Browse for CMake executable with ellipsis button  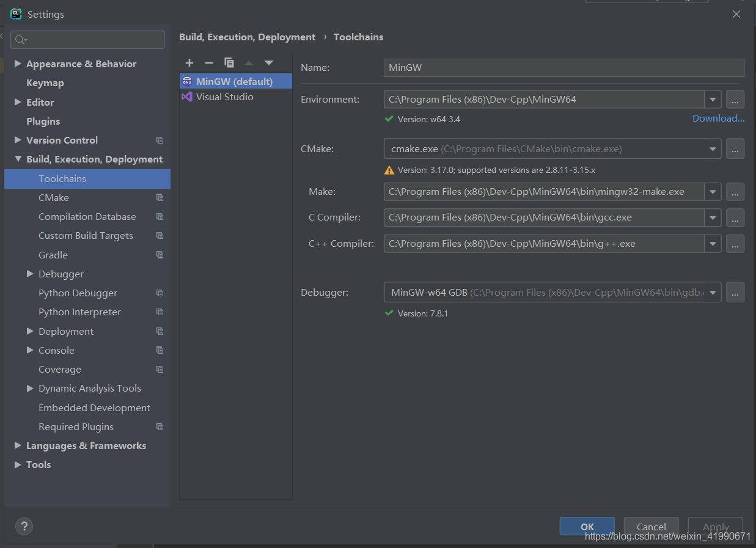[x=735, y=148]
